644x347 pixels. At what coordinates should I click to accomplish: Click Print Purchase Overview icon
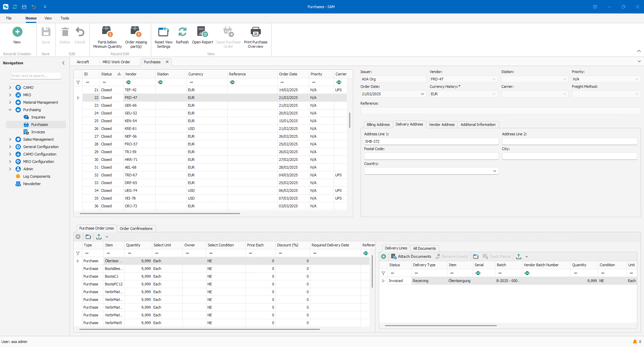tap(255, 32)
